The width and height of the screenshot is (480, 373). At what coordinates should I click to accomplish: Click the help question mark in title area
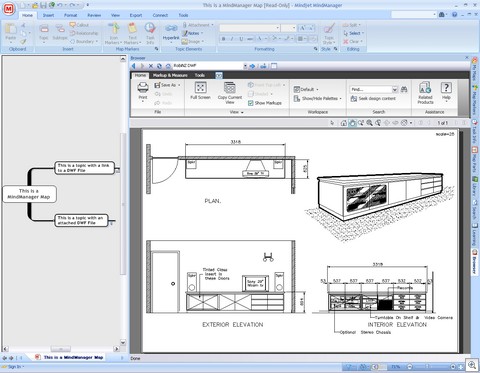[x=454, y=15]
